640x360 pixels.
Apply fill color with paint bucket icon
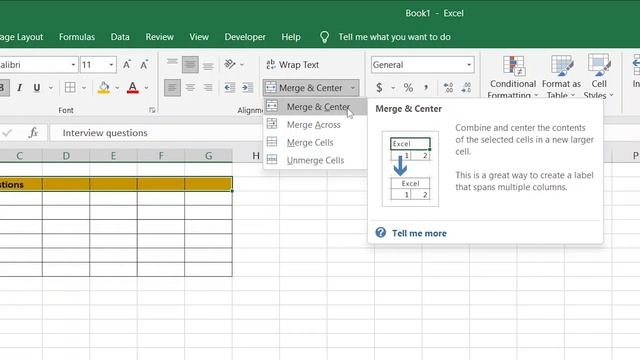click(104, 88)
